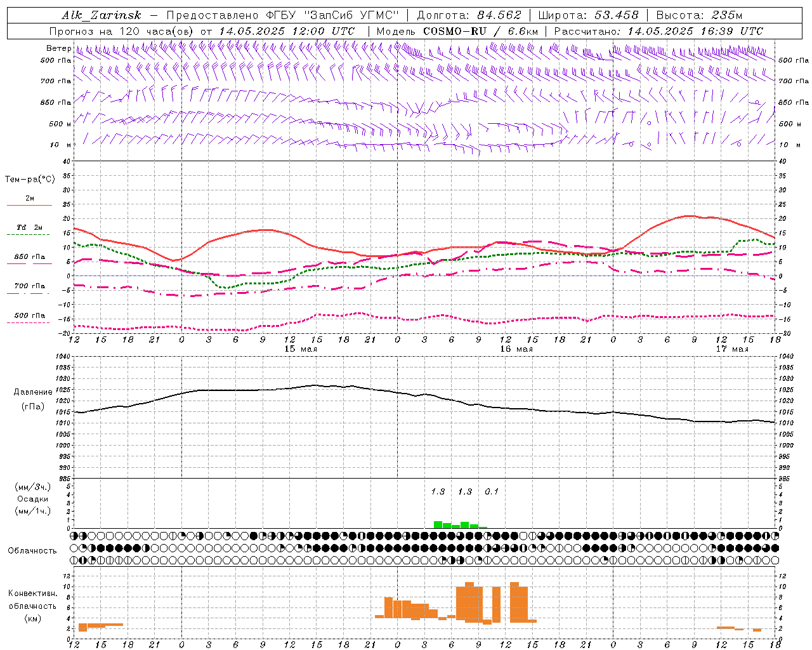Viewport: 812px width, 650px height.
Task: Select the (мм/1ч.) hourly precipitation label
Action: click(x=33, y=511)
